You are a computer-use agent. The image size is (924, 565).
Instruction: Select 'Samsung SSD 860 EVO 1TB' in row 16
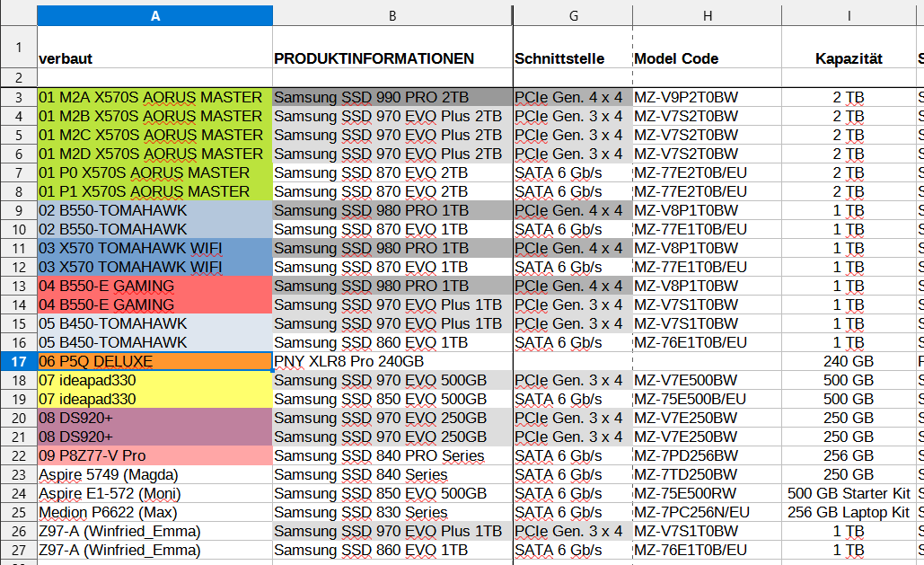pyautogui.click(x=392, y=342)
